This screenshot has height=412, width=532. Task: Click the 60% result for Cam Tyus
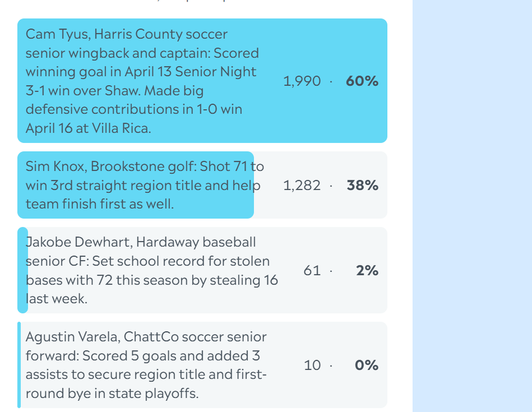(361, 81)
